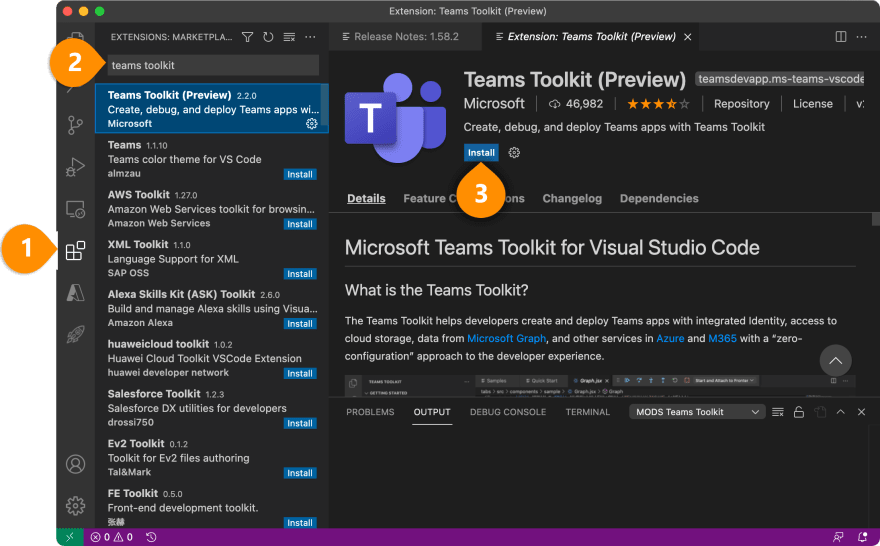Open Accounts menu in activity bar
The width and height of the screenshot is (880, 546).
(75, 464)
